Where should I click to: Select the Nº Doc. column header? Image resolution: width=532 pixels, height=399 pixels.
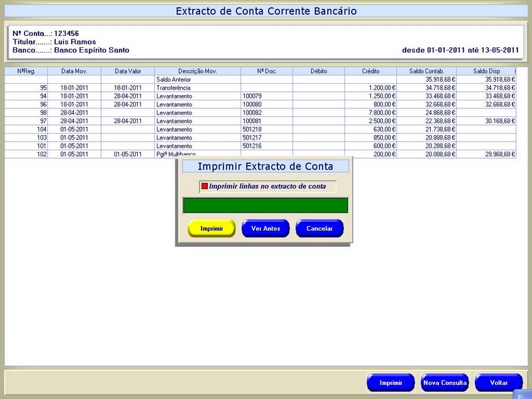click(x=267, y=71)
